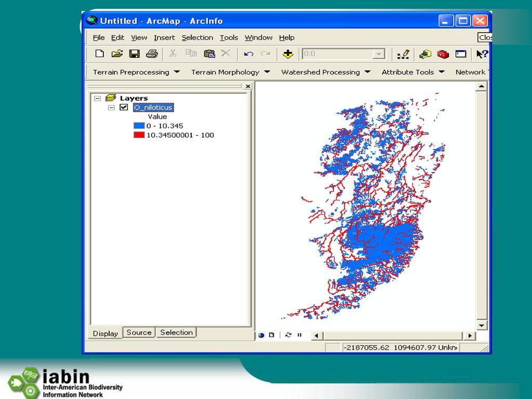Collapse the O_niloticus layer legend
This screenshot has height=399, width=532.
pyautogui.click(x=111, y=108)
